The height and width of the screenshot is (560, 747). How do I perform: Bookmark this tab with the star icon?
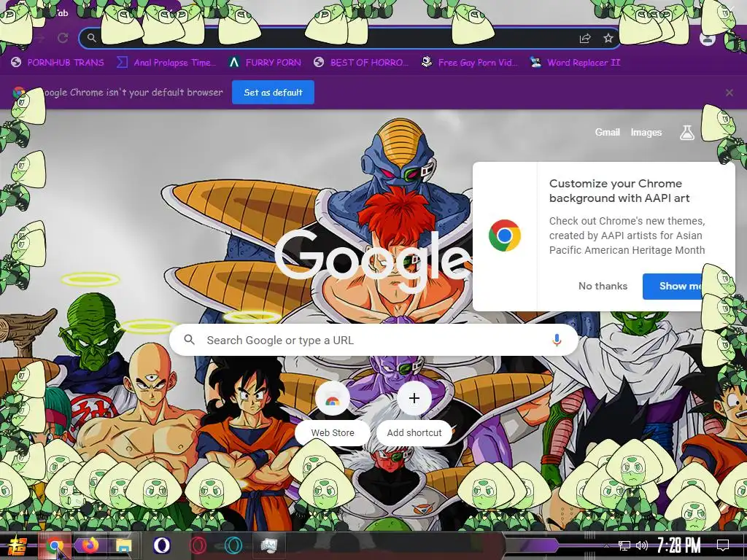pos(608,38)
